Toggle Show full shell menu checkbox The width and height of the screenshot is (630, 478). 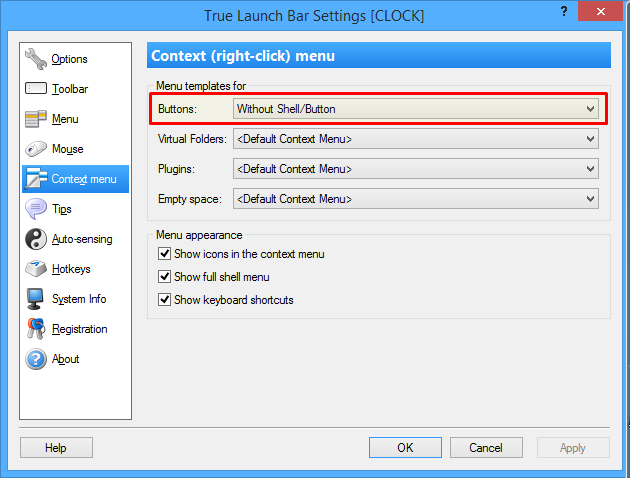pyautogui.click(x=165, y=277)
